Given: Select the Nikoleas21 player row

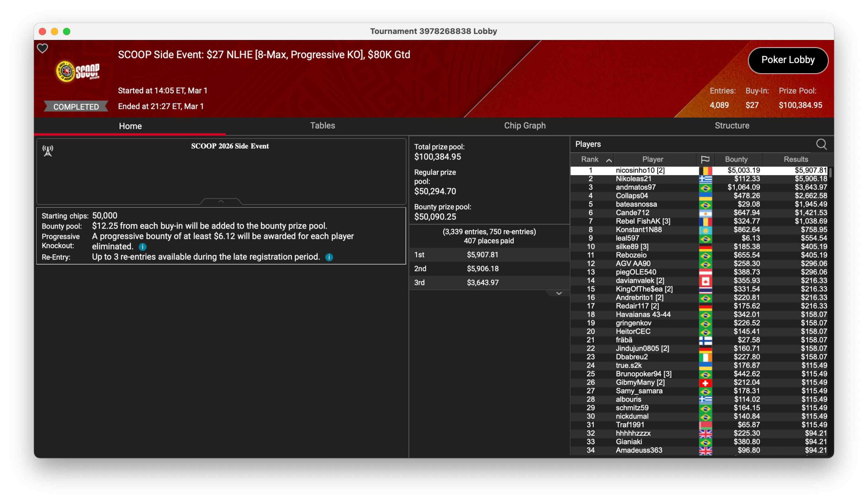Looking at the screenshot, I should (633, 179).
